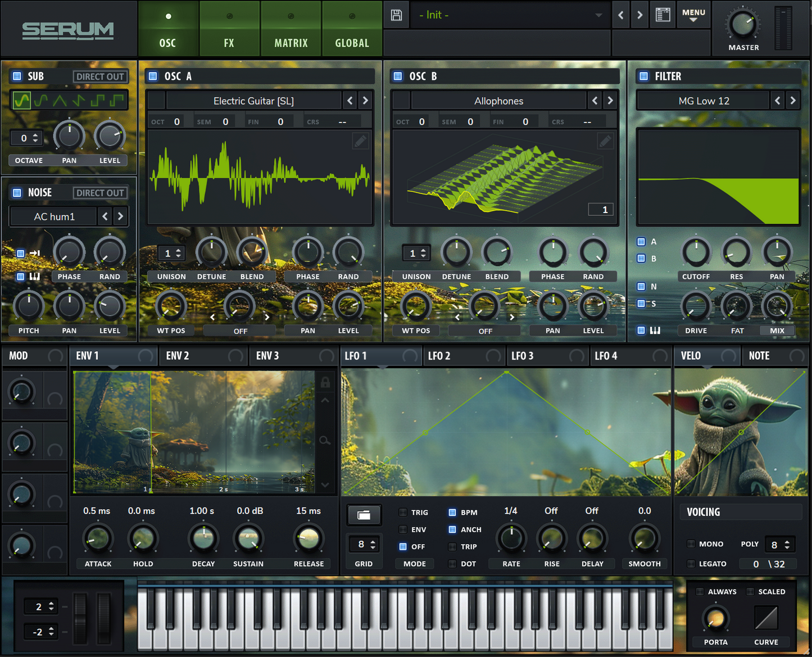The image size is (812, 657).
Task: Select the last square wave shape in SUB
Action: pos(117,101)
